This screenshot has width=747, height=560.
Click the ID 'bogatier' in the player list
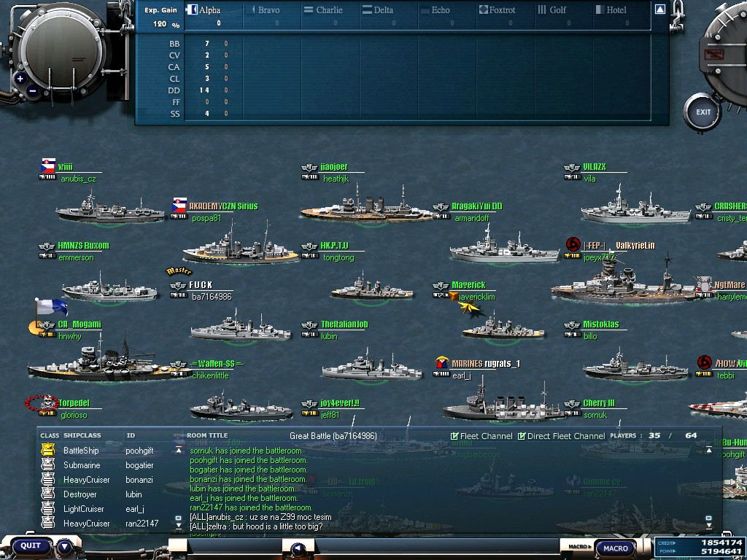pos(139,464)
